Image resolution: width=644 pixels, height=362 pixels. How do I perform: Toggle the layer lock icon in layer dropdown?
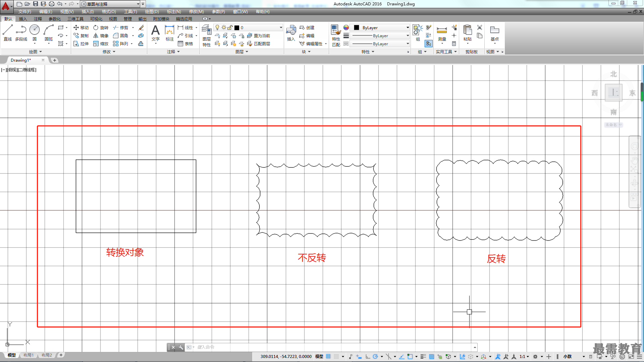pyautogui.click(x=230, y=27)
